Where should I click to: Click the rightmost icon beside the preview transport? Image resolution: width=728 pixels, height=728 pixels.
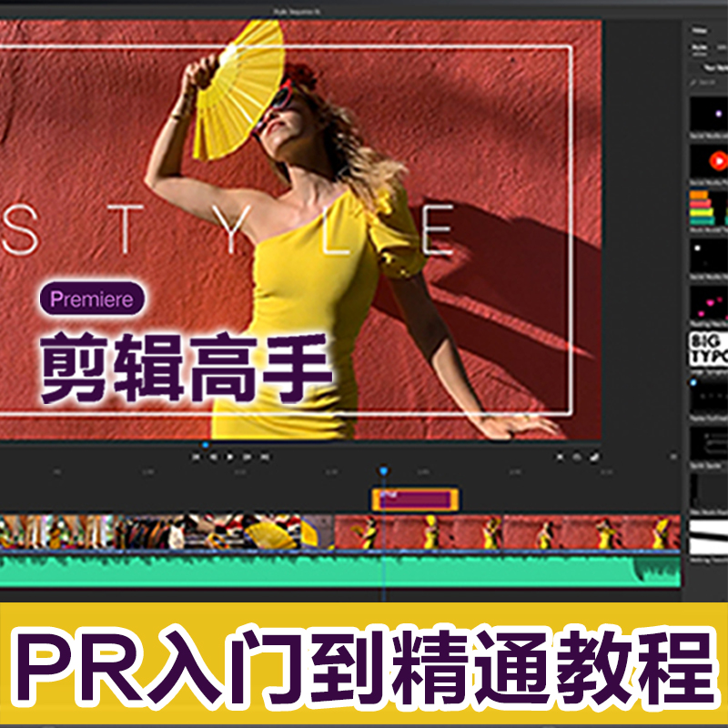point(673,458)
